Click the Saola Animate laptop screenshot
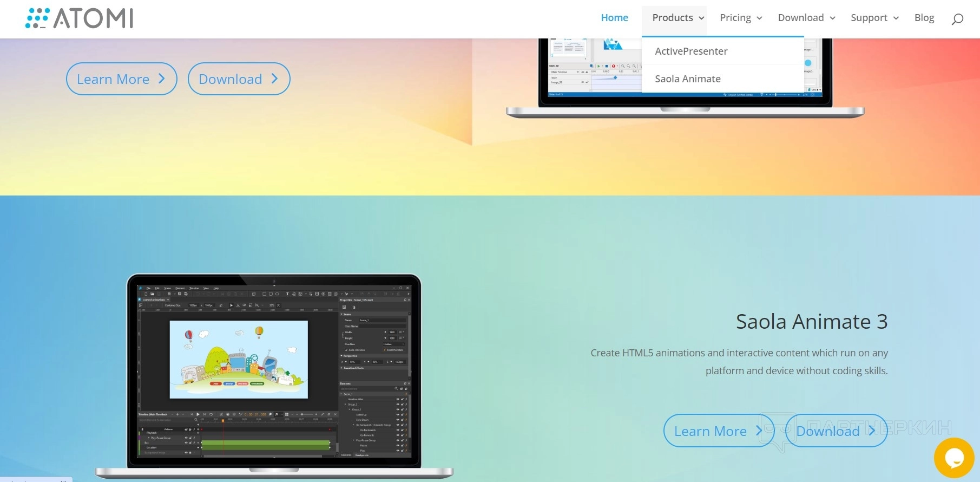The height and width of the screenshot is (482, 980). coord(274,376)
